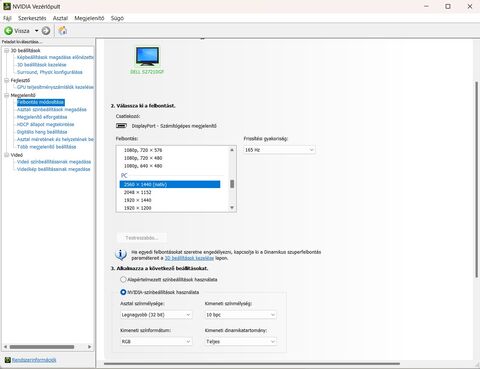Open the Szerkesztés menu
Screen dimensions: 480x369
[32, 18]
